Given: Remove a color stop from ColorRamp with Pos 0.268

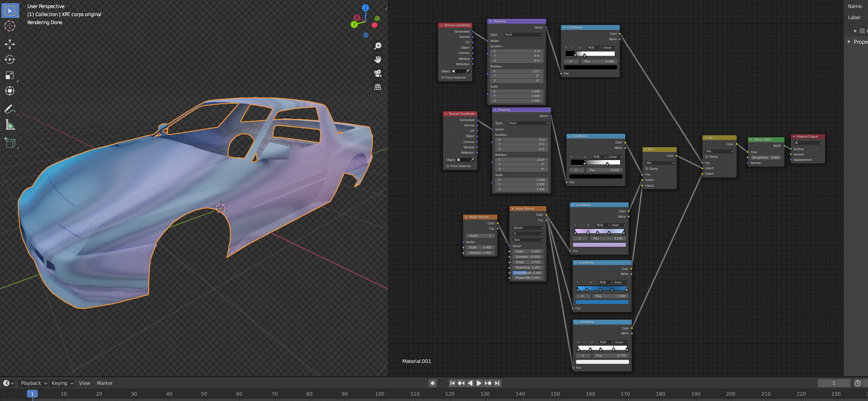Looking at the screenshot, I should [578, 156].
